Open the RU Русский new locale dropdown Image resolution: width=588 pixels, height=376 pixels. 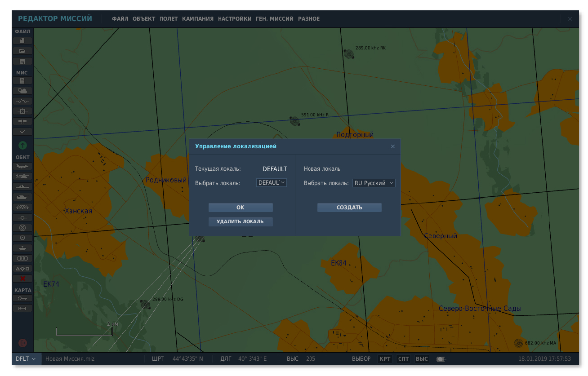(374, 183)
